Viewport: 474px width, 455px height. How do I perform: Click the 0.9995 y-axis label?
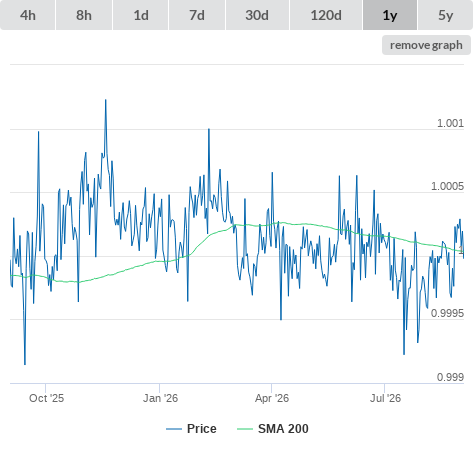pyautogui.click(x=447, y=313)
